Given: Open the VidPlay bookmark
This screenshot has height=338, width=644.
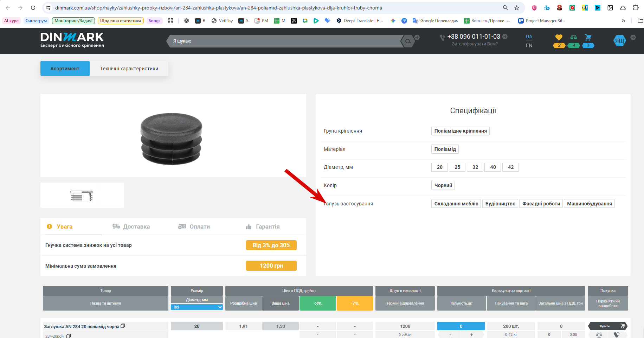Looking at the screenshot, I should point(222,21).
